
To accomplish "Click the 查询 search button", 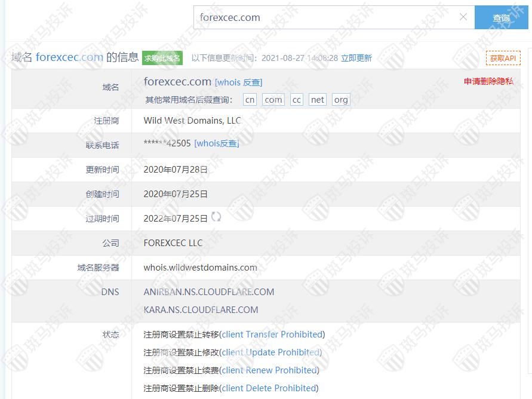I will [x=501, y=18].
